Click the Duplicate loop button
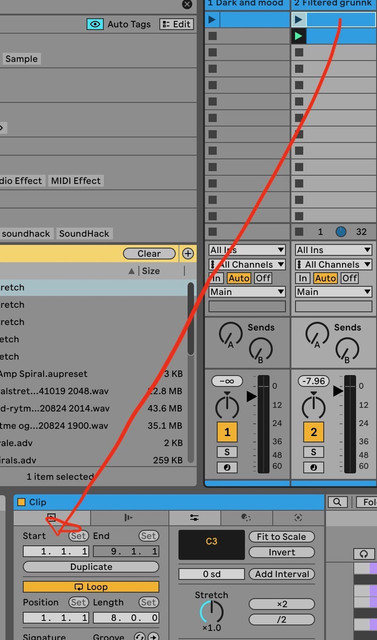 91,567
